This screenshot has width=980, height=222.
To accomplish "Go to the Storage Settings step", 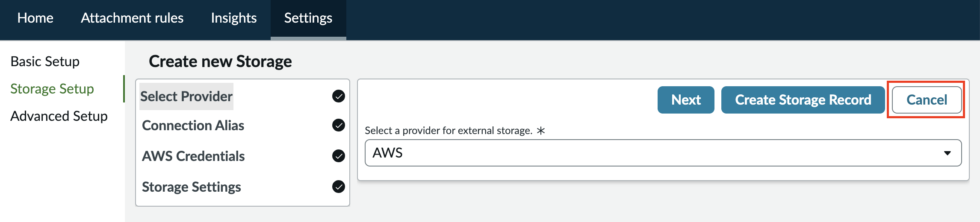I will (192, 187).
